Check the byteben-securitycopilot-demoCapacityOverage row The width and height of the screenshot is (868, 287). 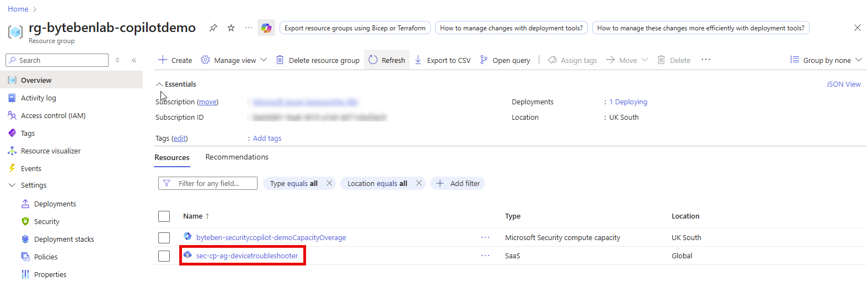[164, 238]
